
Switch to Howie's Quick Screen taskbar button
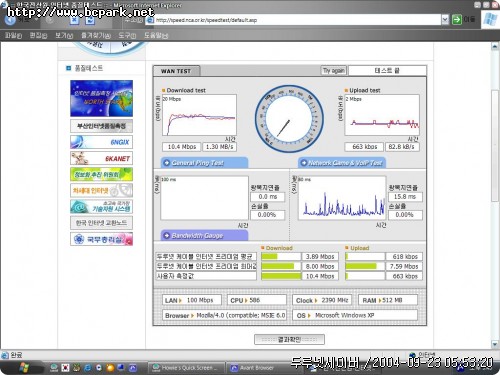point(186,368)
